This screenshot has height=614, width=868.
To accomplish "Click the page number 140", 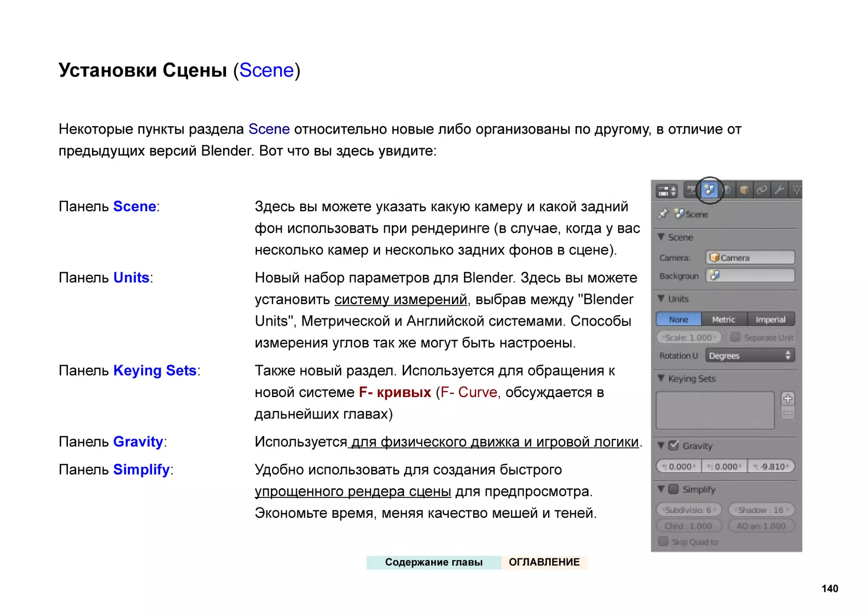I will pos(830,589).
